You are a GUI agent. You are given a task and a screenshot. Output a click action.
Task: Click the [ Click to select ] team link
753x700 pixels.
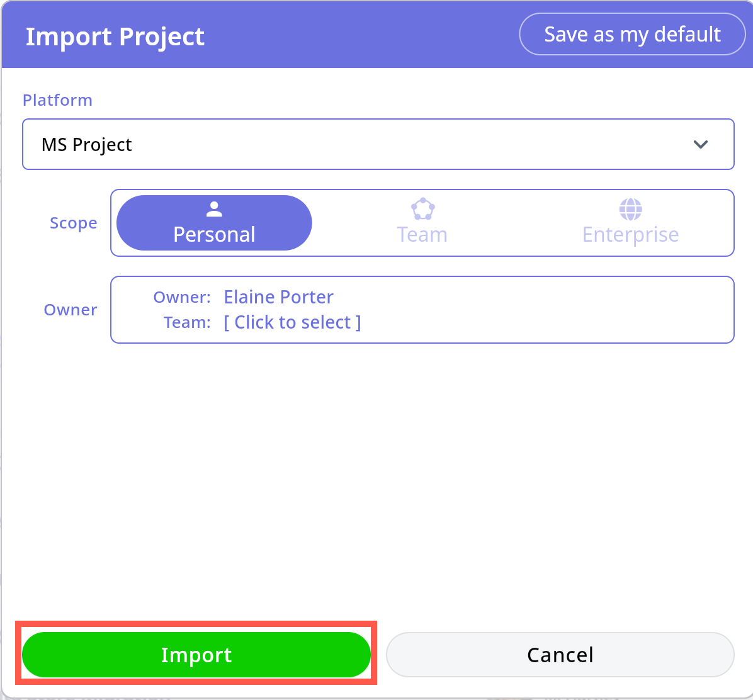[292, 322]
